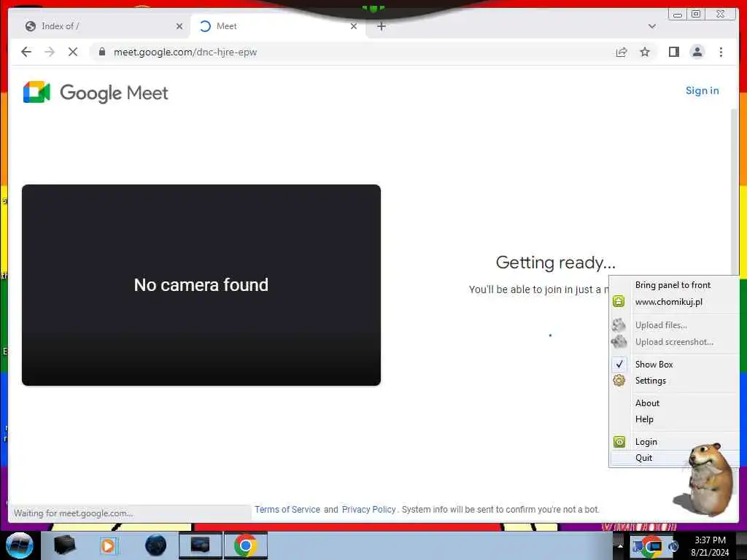The width and height of the screenshot is (747, 560).
Task: Open a new tab with the plus button
Action: coord(381,26)
